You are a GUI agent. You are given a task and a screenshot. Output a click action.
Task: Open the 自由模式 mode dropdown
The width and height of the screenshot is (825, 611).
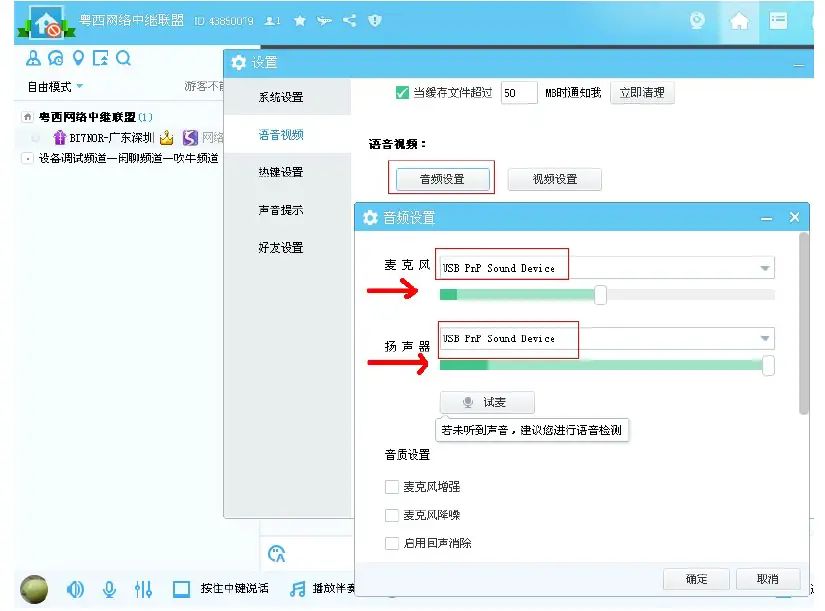coord(55,87)
